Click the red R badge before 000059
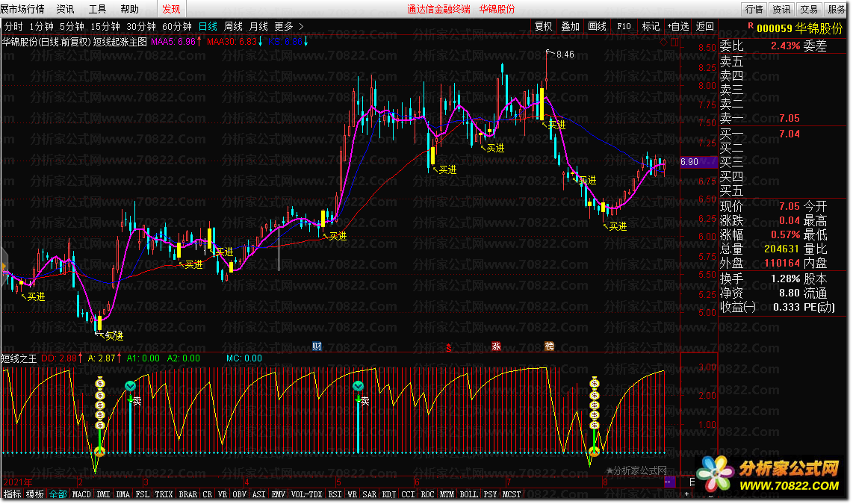The height and width of the screenshot is (504, 853). (x=751, y=25)
